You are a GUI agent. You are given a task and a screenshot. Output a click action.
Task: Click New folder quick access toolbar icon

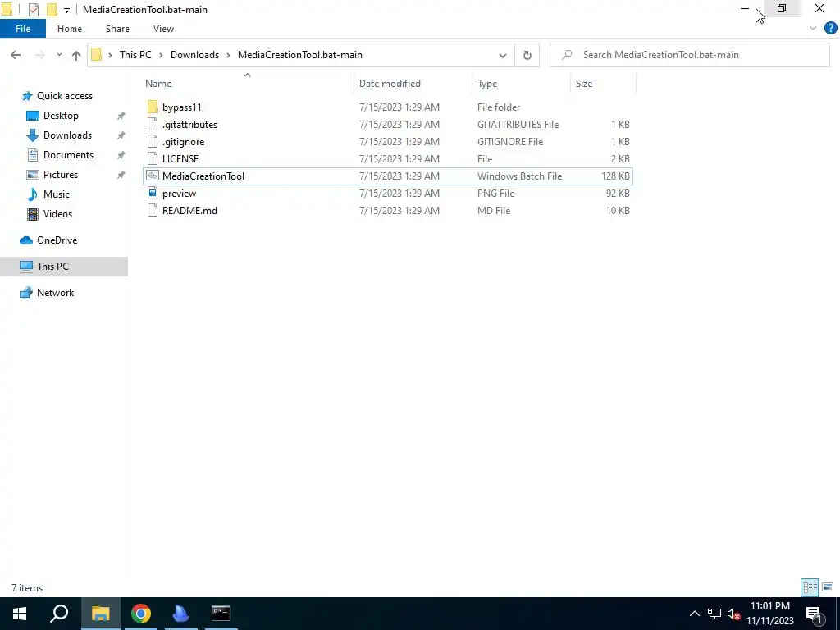(x=52, y=10)
